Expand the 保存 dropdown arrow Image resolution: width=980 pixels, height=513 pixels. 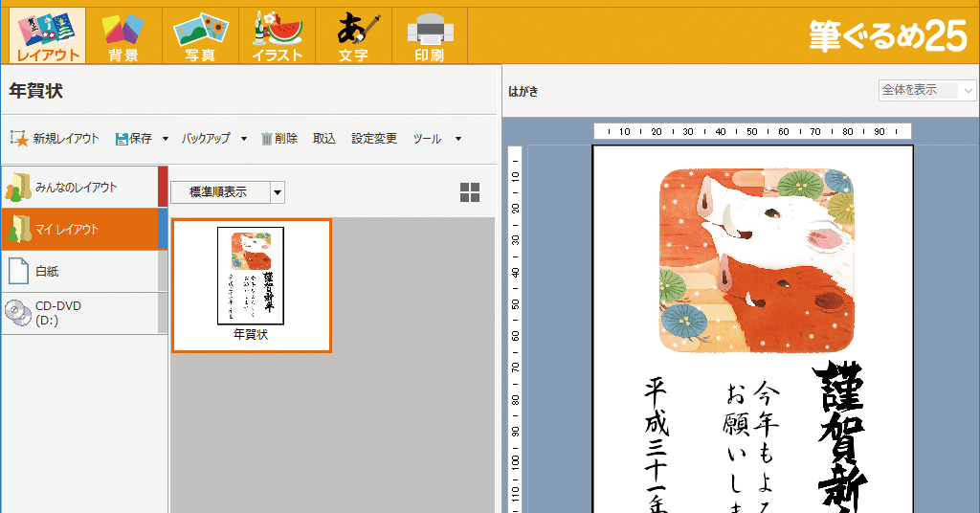(165, 139)
